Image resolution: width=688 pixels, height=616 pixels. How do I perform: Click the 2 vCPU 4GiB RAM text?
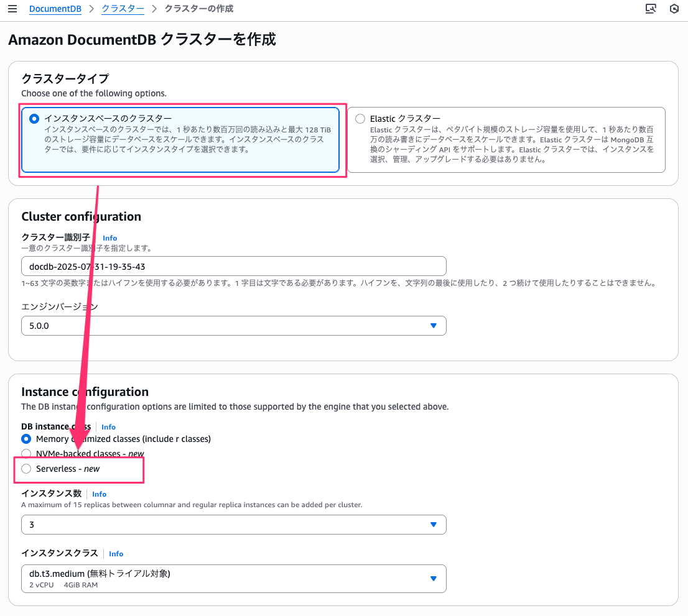tap(63, 585)
